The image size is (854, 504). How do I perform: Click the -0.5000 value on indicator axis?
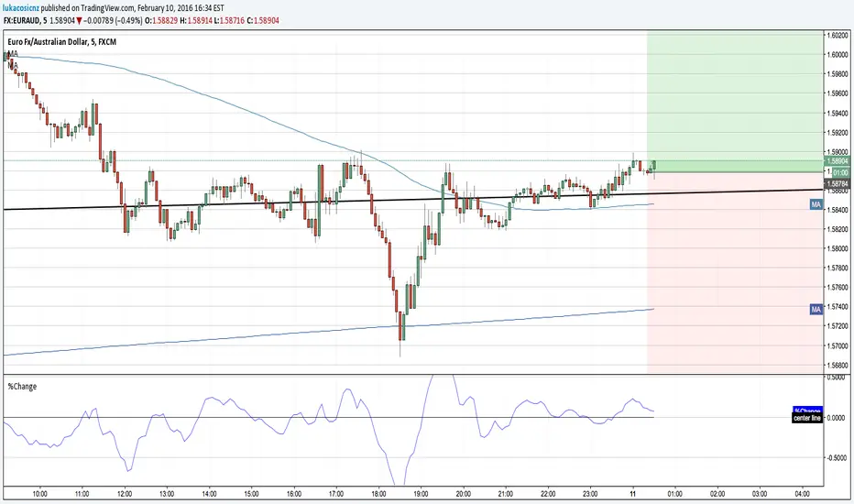836,457
